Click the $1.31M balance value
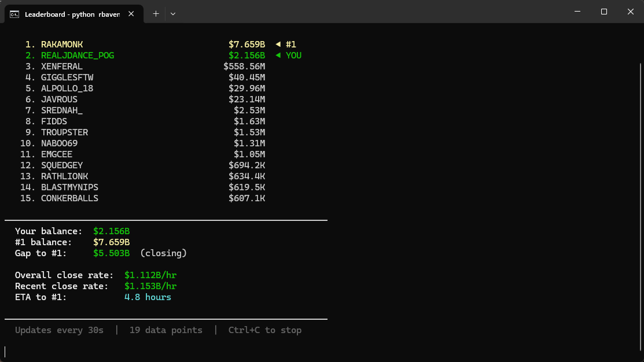 (249, 143)
